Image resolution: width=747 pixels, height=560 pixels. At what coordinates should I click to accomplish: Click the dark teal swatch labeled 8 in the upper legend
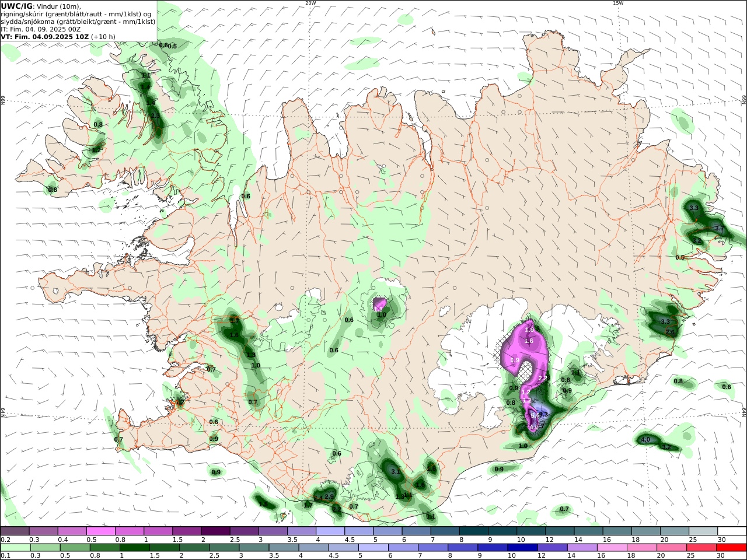tap(473, 531)
